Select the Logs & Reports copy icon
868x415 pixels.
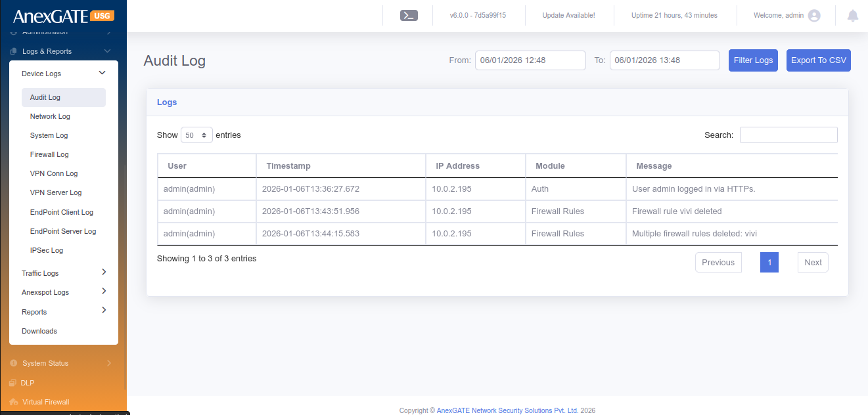pyautogui.click(x=13, y=51)
